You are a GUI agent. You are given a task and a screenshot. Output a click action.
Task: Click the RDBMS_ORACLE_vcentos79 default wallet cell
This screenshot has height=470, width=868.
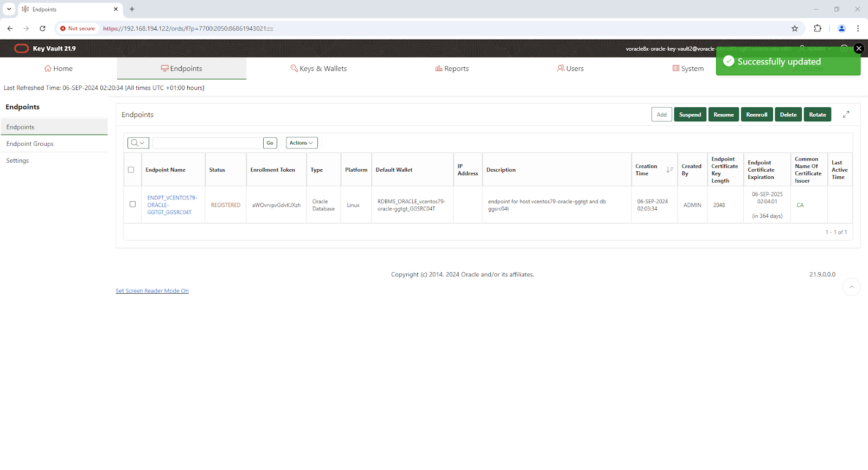coord(411,205)
